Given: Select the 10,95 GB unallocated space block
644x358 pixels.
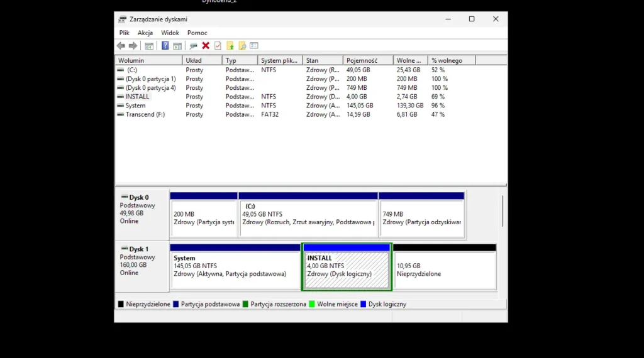Looking at the screenshot, I should [x=444, y=271].
